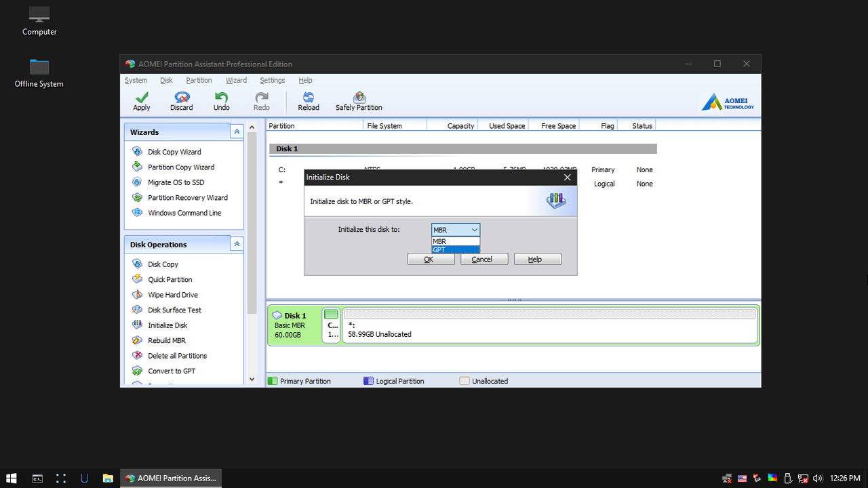The width and height of the screenshot is (868, 488).
Task: Click Help button in Initialize Disk dialog
Action: (538, 259)
